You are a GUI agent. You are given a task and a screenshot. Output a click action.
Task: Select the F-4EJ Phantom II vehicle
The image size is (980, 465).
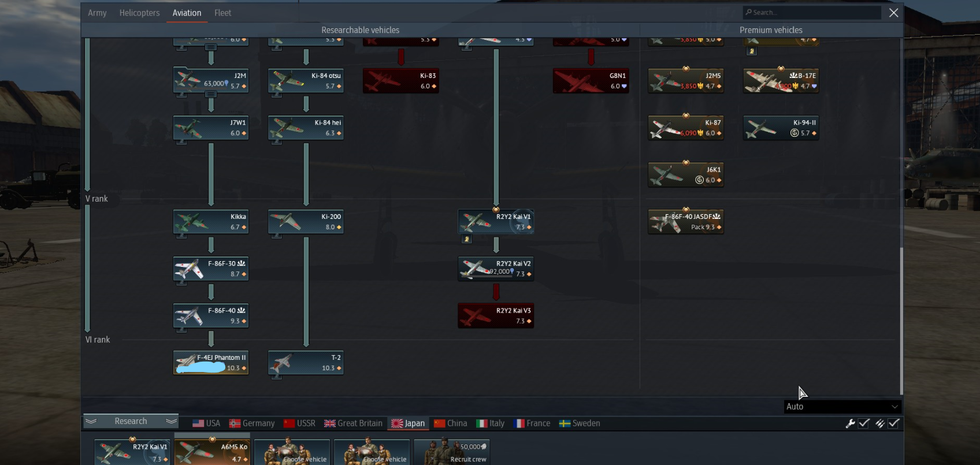click(211, 363)
